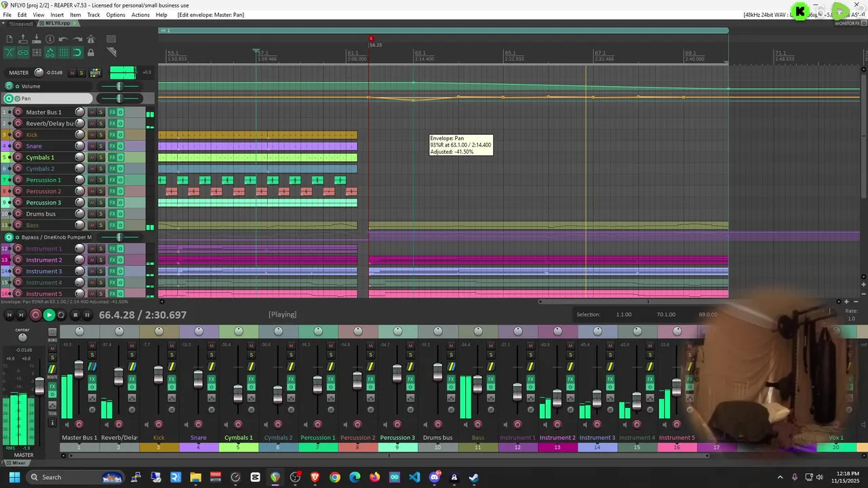868x488 pixels.
Task: Toggle bypass of Volume envelope
Action: point(17,86)
